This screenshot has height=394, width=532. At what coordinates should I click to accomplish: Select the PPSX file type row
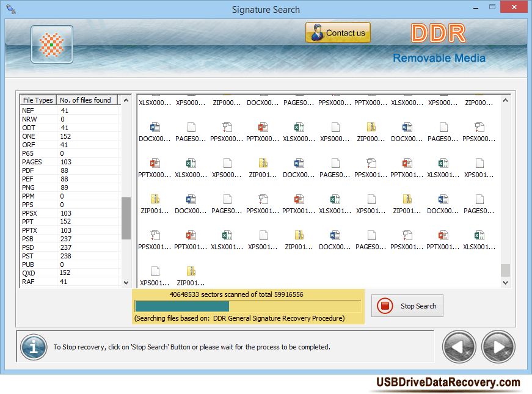click(70, 213)
